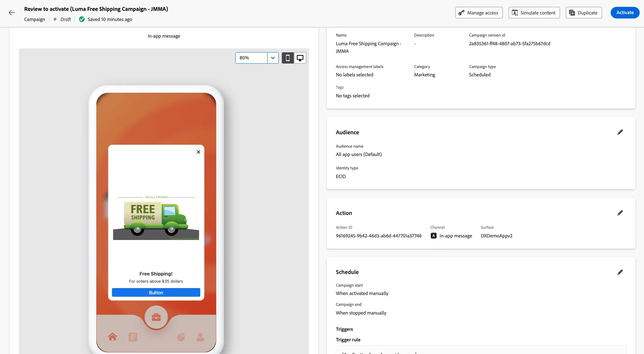Click the home icon in phone preview
Viewport: 644px width, 354px height.
(113, 337)
